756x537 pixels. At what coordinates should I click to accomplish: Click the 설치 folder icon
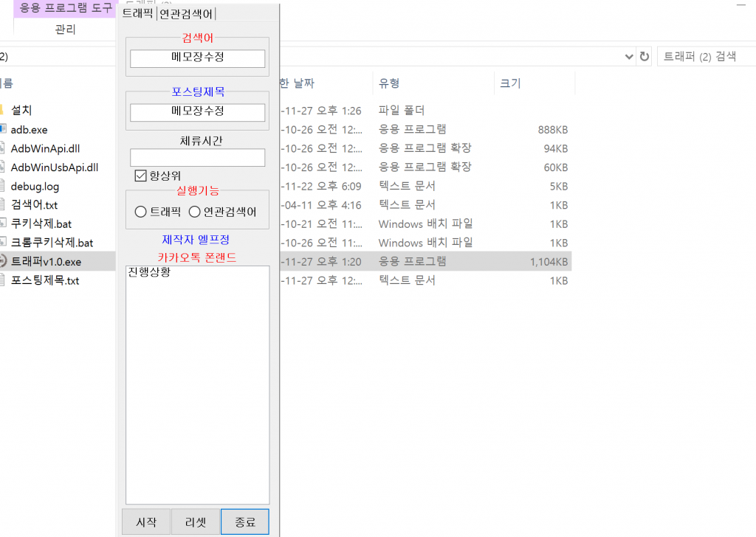point(2,111)
